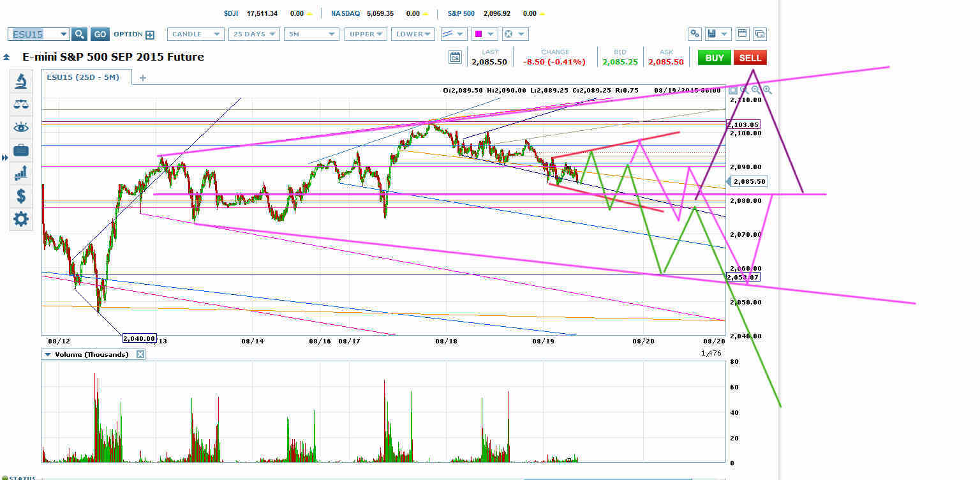Click the red SELL button
Viewport: 980px width, 480px height.
point(750,57)
